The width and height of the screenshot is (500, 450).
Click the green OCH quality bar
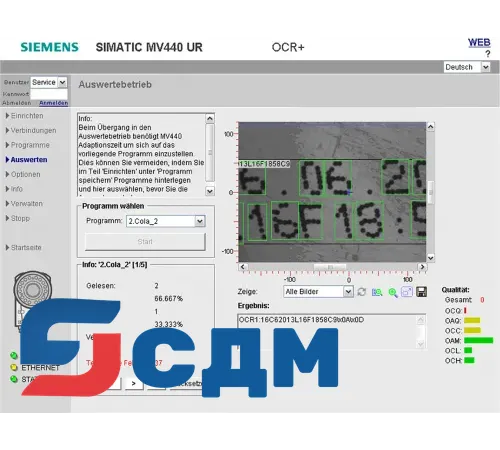469,360
